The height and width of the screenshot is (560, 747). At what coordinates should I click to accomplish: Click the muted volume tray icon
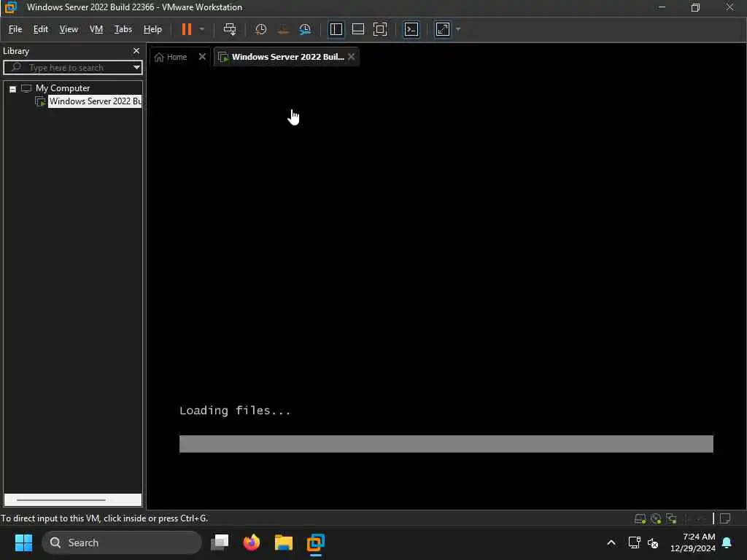pyautogui.click(x=653, y=542)
